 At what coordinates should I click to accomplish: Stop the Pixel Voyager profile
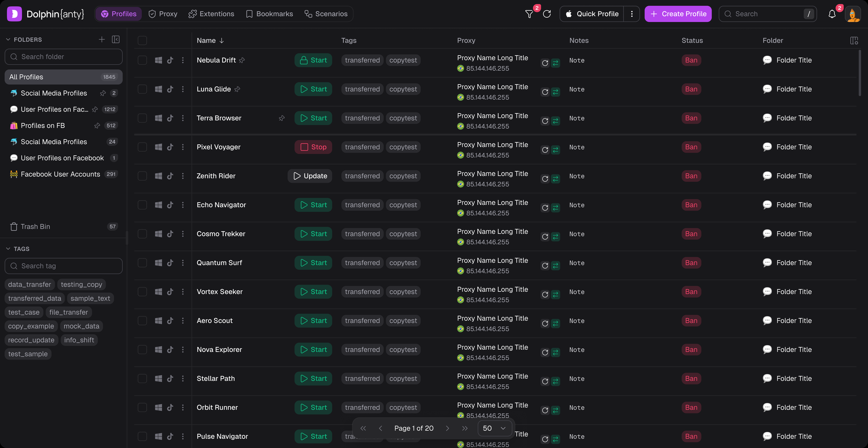(x=313, y=147)
